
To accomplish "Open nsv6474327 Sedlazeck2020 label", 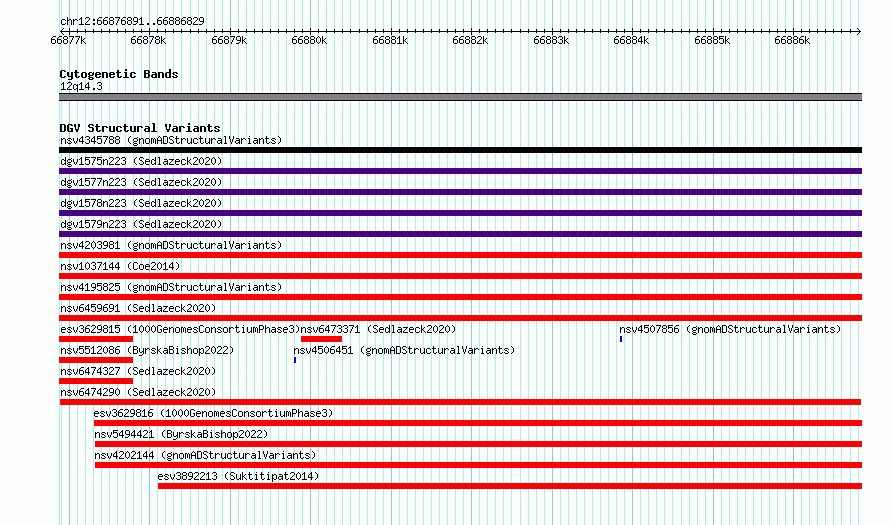I will click(x=138, y=371).
